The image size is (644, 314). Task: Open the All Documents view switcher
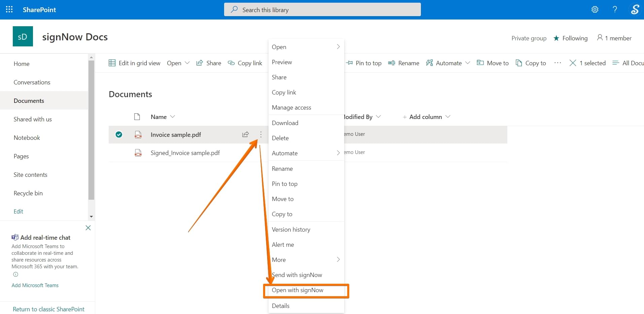tap(628, 63)
